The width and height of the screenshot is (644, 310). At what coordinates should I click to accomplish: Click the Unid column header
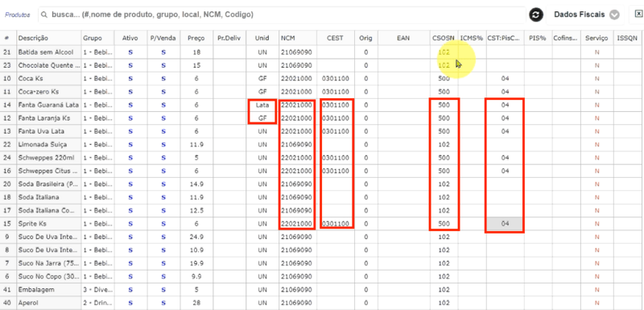click(x=262, y=38)
